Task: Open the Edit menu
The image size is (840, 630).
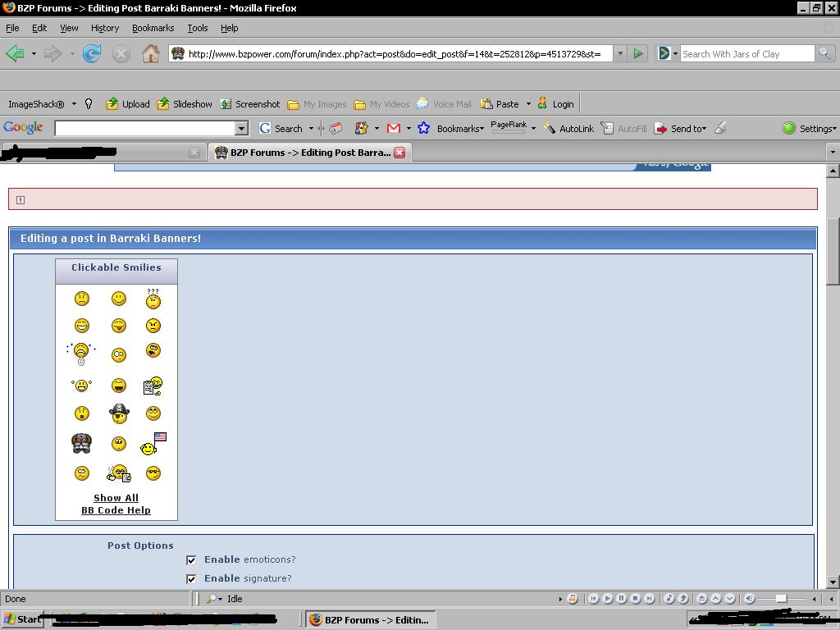Action: [39, 28]
